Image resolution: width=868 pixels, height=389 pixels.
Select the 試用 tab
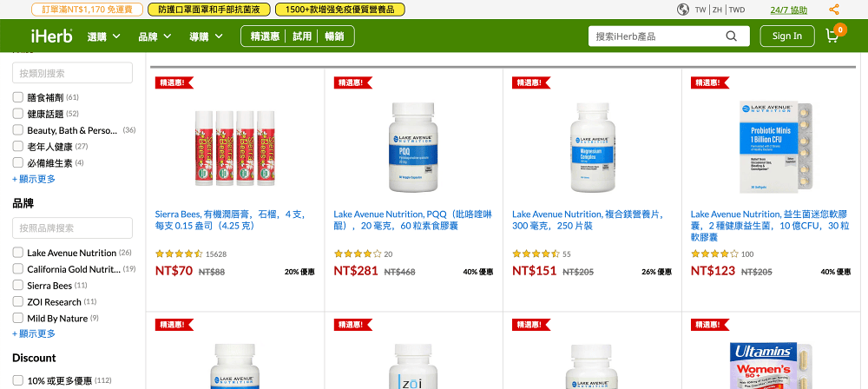point(302,36)
